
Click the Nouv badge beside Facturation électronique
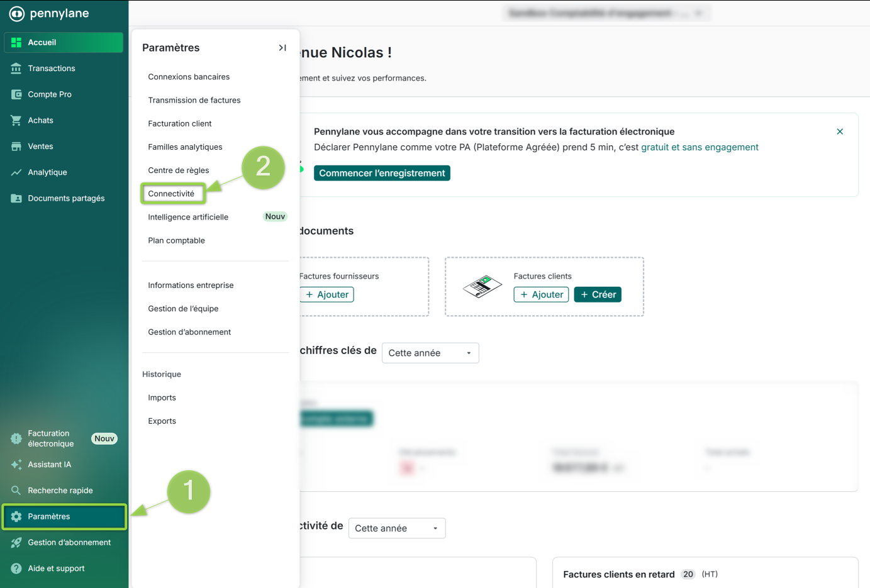tap(104, 438)
